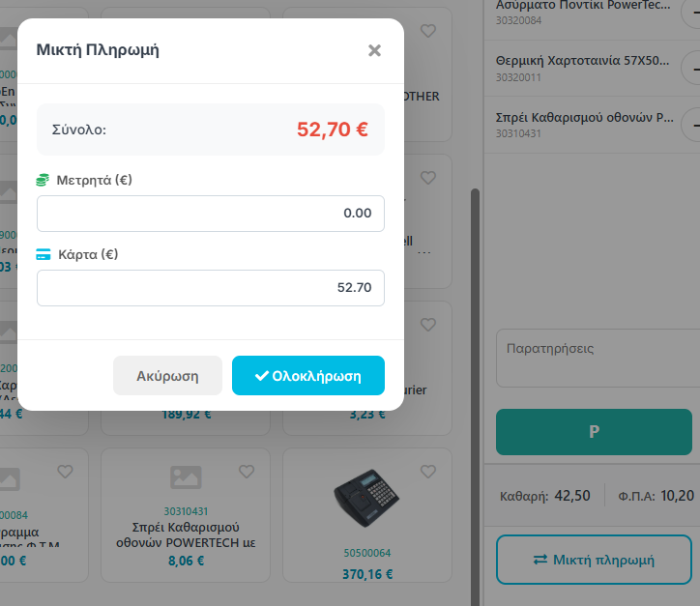Toggle favorite heart on the BROTHER product card
The image size is (700, 606).
coord(427,31)
